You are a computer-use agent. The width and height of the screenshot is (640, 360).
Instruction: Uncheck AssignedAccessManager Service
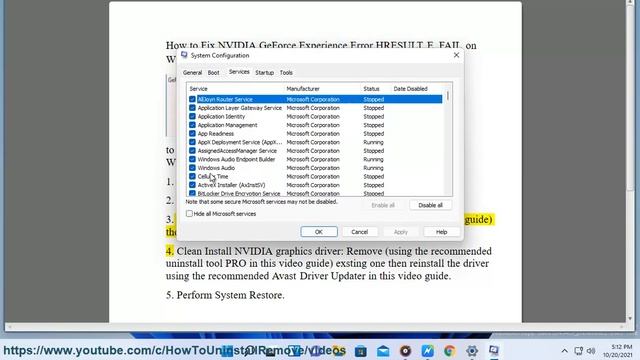pos(192,151)
